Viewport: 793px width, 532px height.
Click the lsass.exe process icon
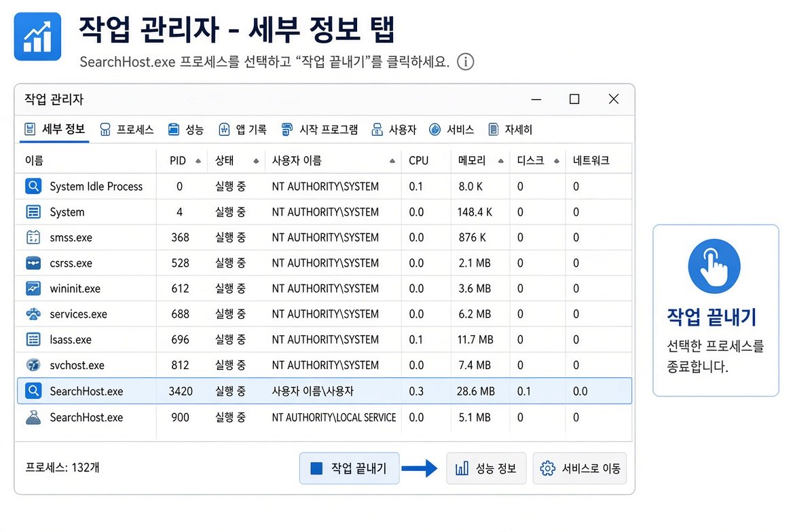pos(33,339)
